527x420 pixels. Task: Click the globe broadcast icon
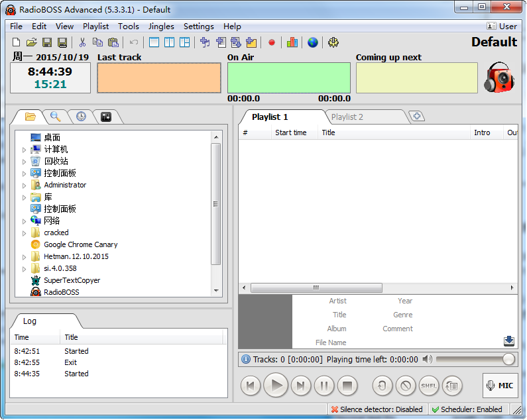pos(312,42)
